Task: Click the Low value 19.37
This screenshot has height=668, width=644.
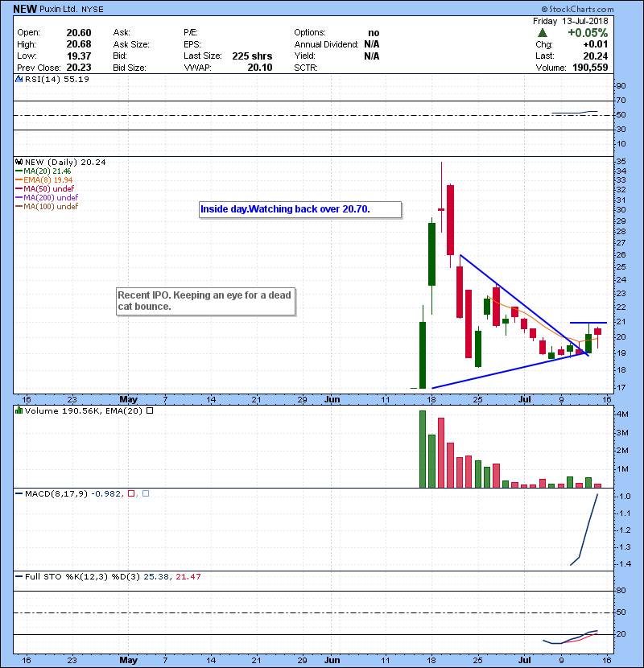Action: click(x=79, y=56)
